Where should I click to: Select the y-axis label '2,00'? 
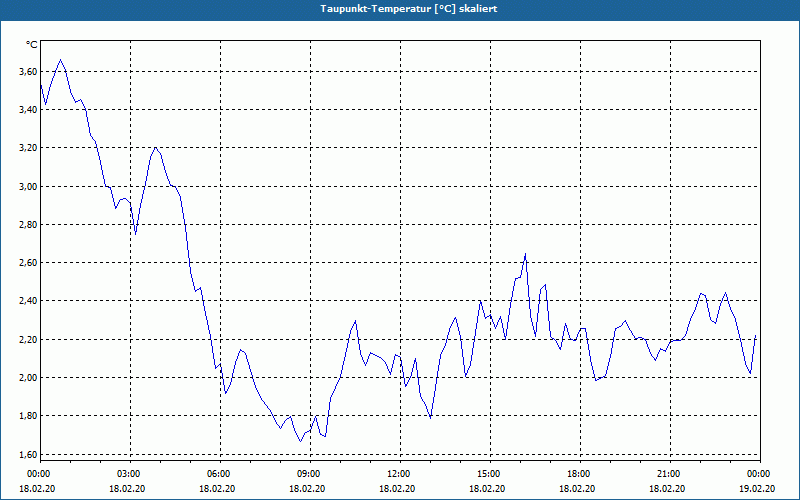[28, 378]
